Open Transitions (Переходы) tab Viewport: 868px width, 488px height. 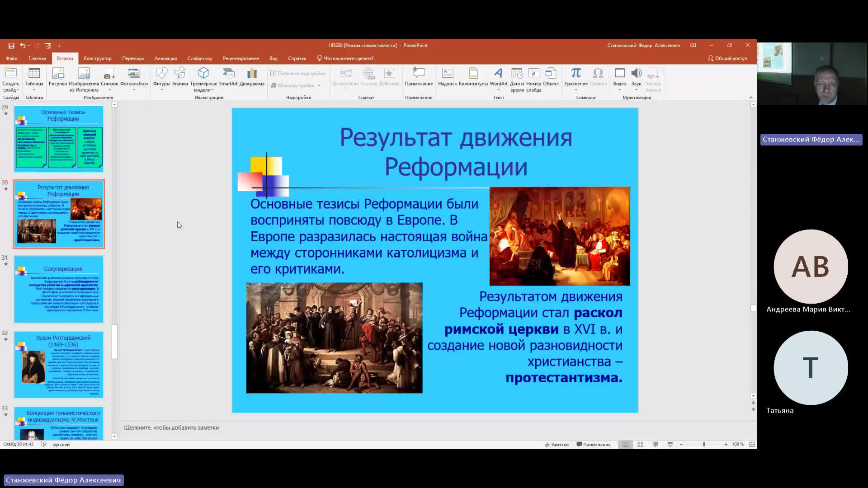click(133, 58)
